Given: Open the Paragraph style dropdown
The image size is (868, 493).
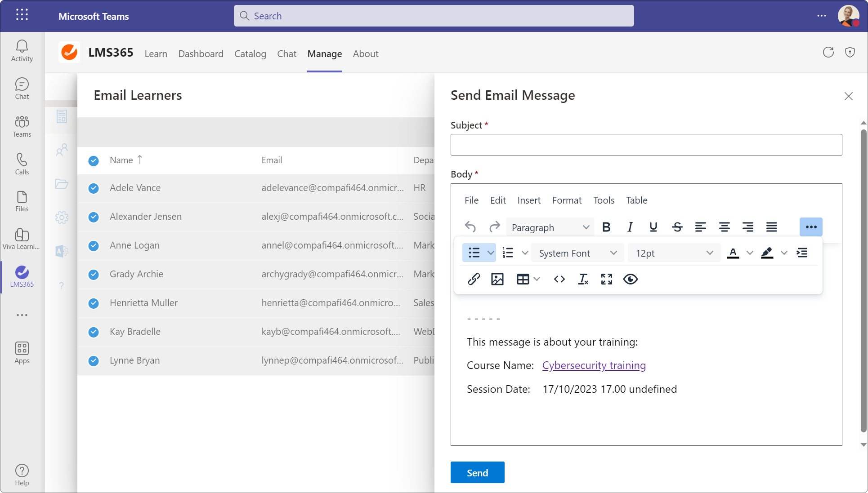Looking at the screenshot, I should (x=550, y=227).
